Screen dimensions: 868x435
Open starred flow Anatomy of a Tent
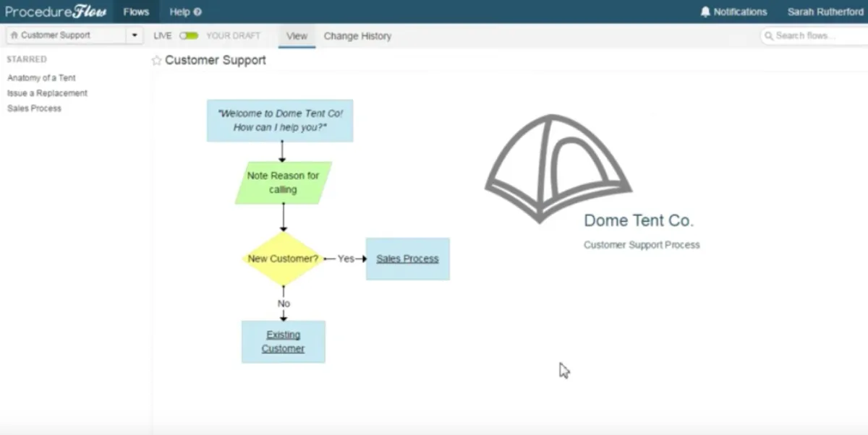[41, 78]
